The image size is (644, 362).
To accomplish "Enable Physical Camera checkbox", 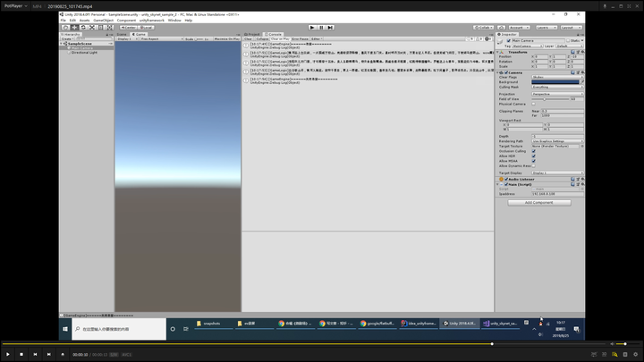I will tap(534, 103).
